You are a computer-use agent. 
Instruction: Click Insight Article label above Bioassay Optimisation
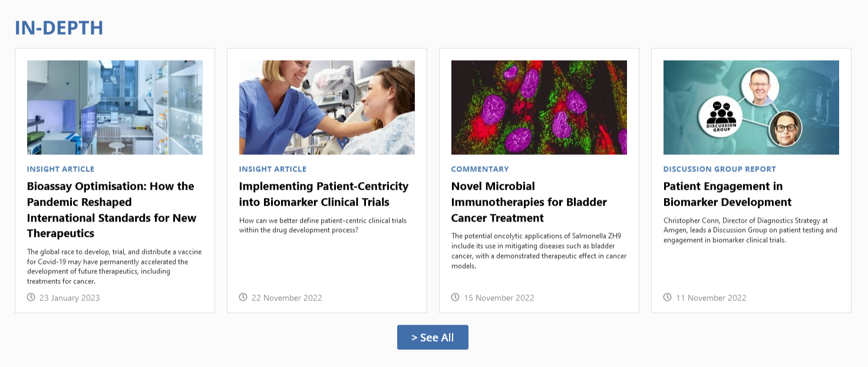(x=61, y=169)
